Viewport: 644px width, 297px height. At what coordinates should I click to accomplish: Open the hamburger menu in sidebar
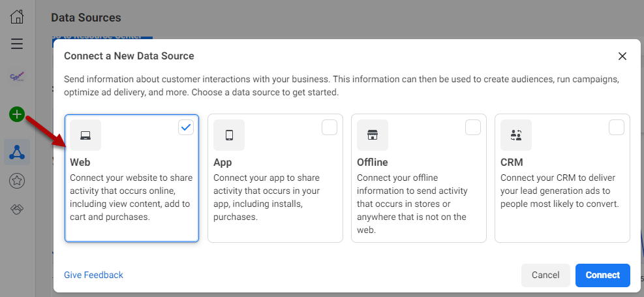[x=17, y=44]
